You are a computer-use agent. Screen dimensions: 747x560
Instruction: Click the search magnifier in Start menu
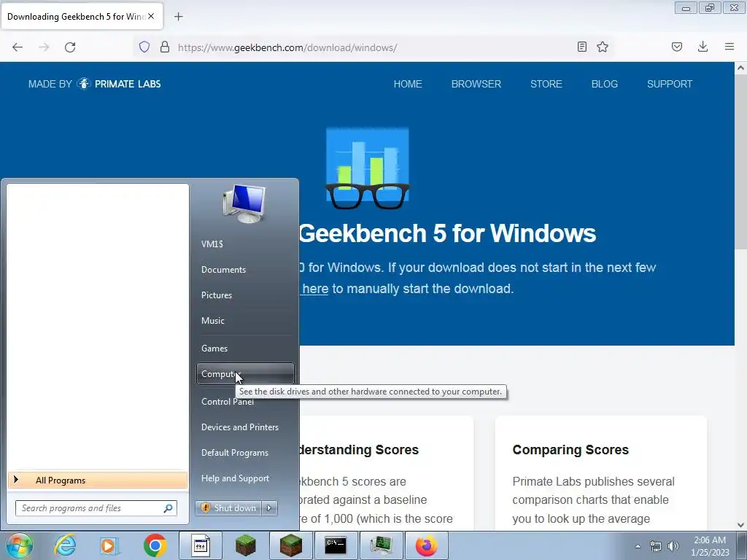click(x=169, y=508)
